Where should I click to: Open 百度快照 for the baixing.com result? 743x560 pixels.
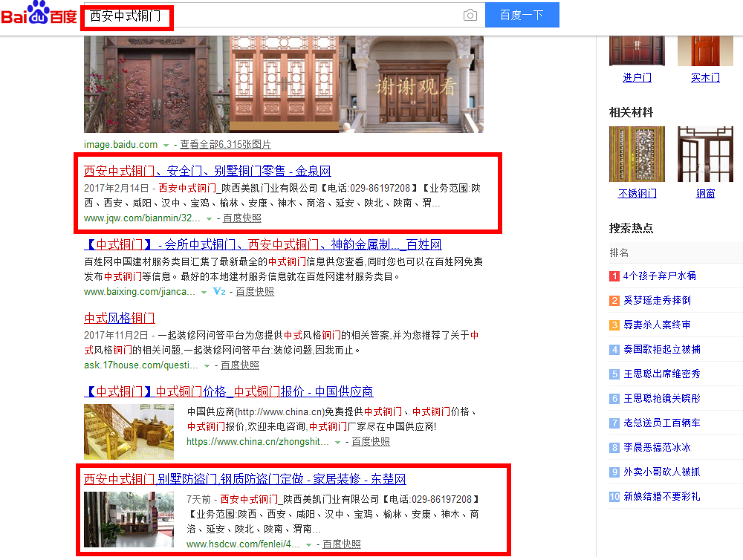255,292
